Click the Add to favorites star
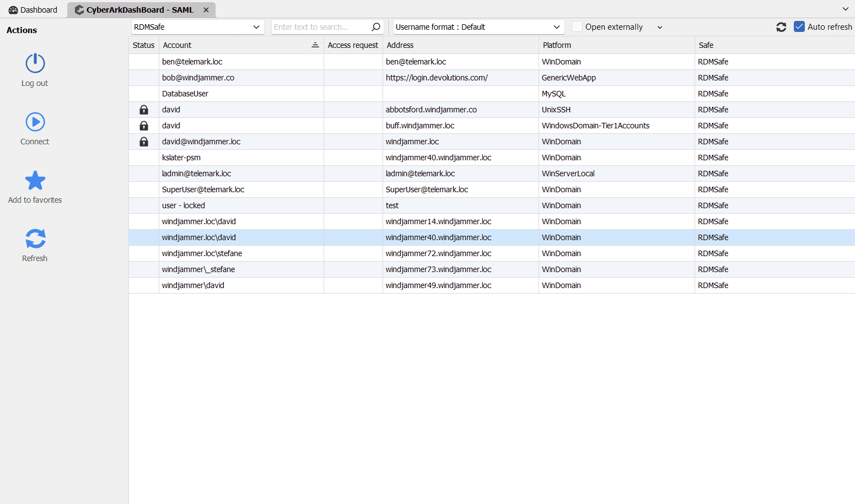 (35, 180)
